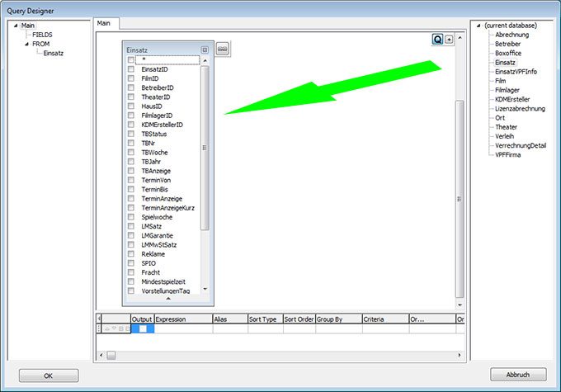
Task: Click the Q query icon in the design canvas
Action: point(437,39)
